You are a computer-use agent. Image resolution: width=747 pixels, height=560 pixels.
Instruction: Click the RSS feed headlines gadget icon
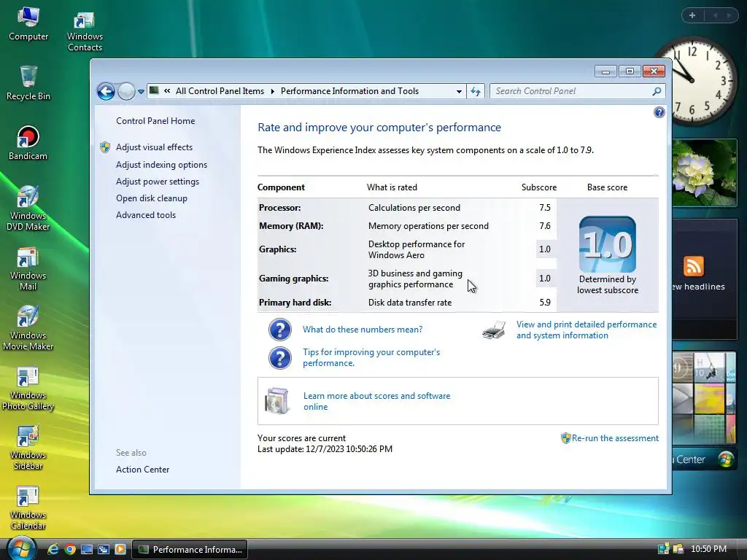pyautogui.click(x=693, y=265)
